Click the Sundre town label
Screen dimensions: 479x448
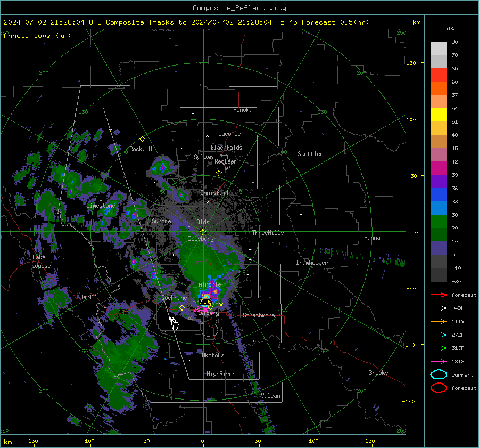pos(161,221)
